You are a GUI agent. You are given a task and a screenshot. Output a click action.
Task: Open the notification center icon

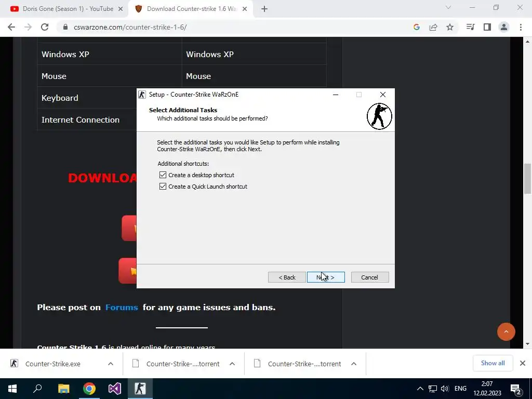click(x=516, y=389)
